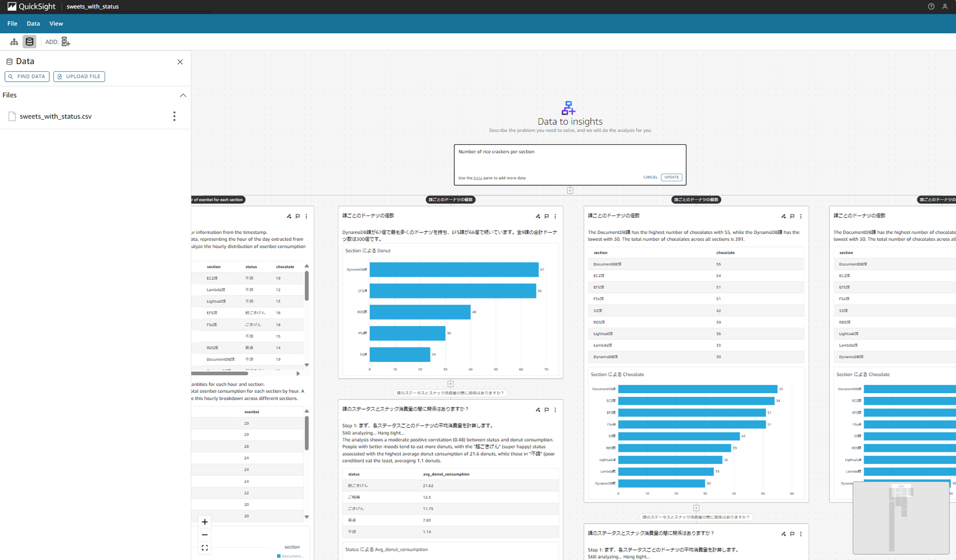The height and width of the screenshot is (560, 956).
Task: Click the DocumentDB bar in middle Chocolate chart
Action: [698, 389]
